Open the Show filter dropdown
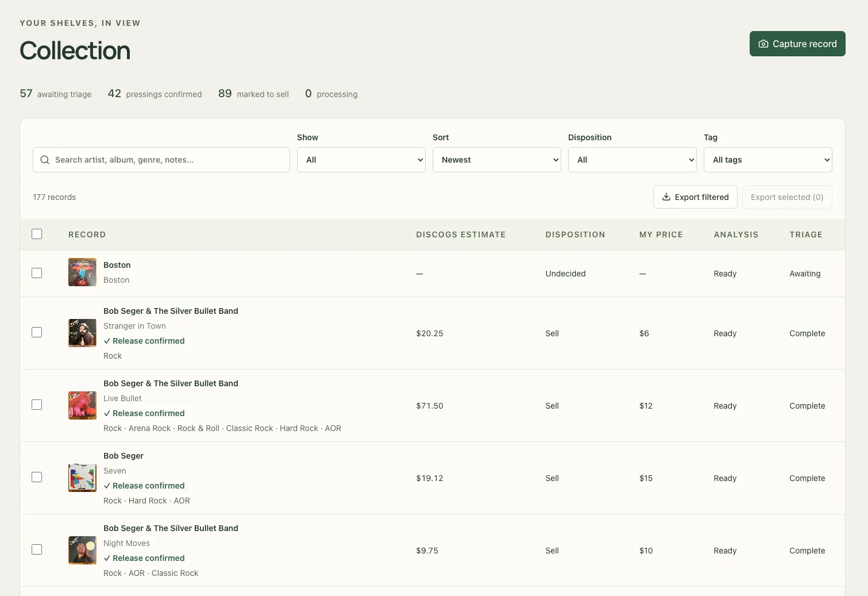 361,160
